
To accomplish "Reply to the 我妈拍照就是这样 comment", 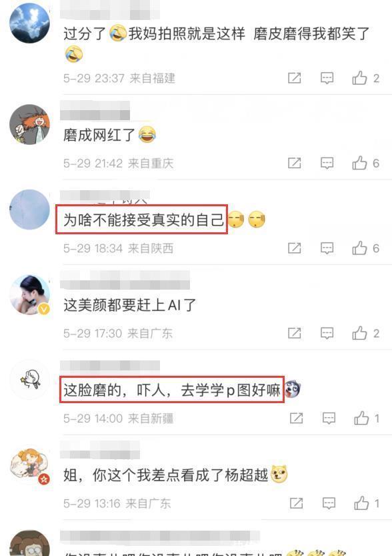I will (x=327, y=77).
